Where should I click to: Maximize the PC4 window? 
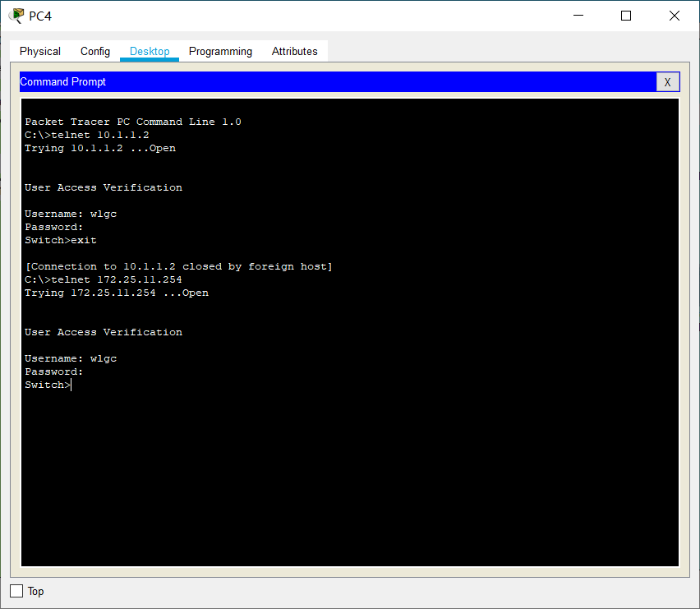(626, 16)
